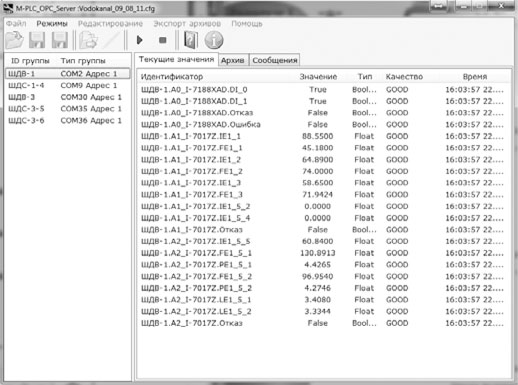Sort by the Идентификатор column header
518x385 pixels.
coord(172,77)
